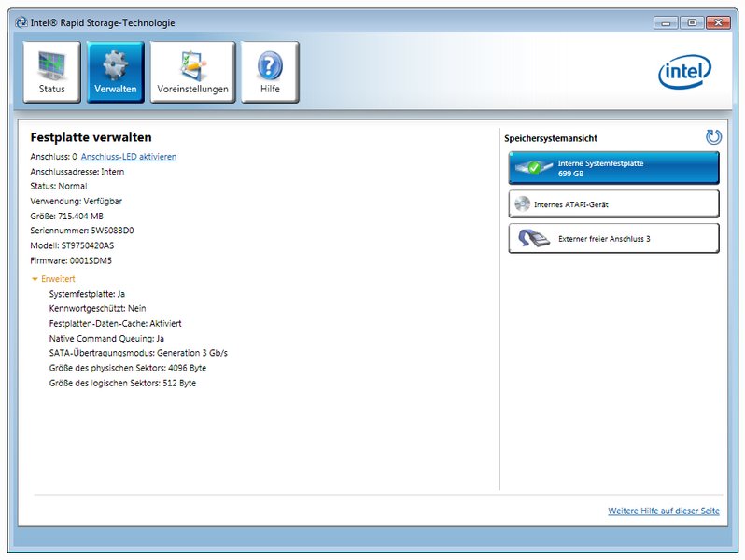Minimize the Intel Rapid Storage window
This screenshot has height=560, width=745.
pyautogui.click(x=666, y=22)
